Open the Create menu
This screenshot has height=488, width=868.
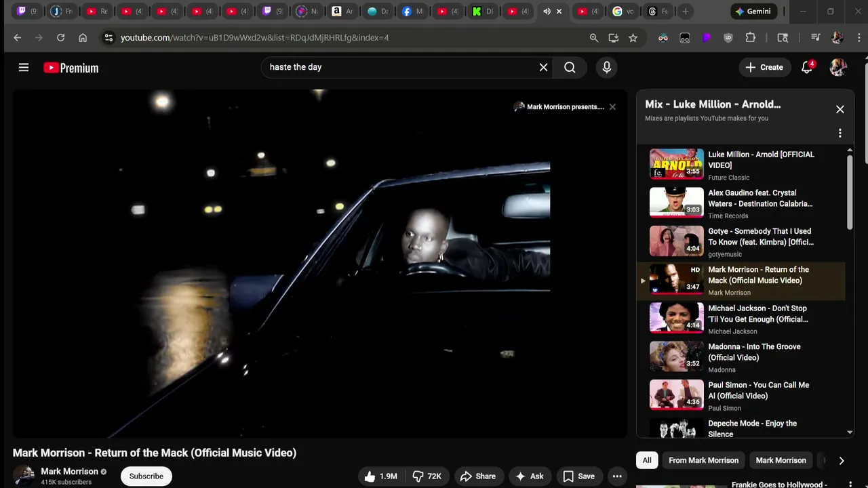point(764,67)
